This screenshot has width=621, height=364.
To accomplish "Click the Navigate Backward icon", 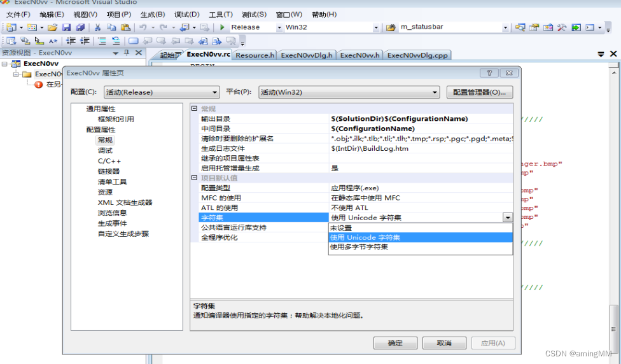I will [x=185, y=27].
